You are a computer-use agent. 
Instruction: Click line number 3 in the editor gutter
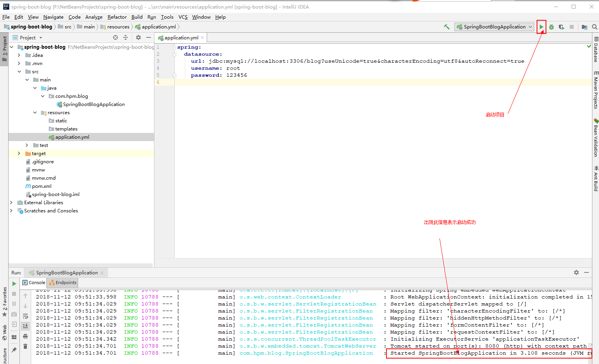(158, 61)
